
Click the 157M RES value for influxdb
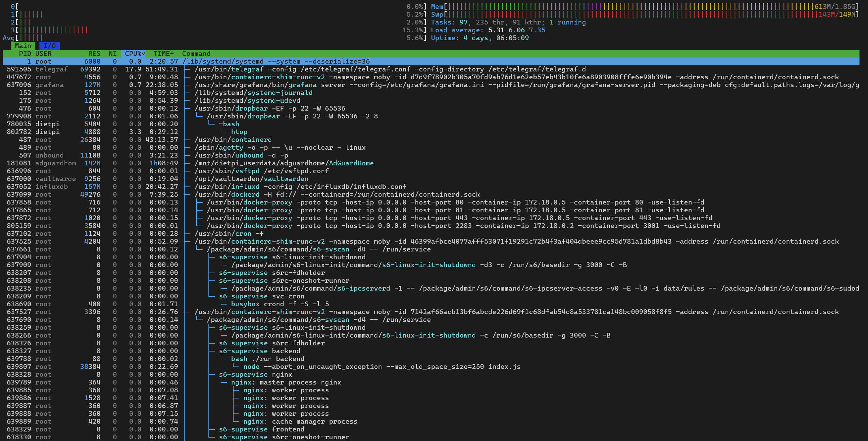[92, 186]
